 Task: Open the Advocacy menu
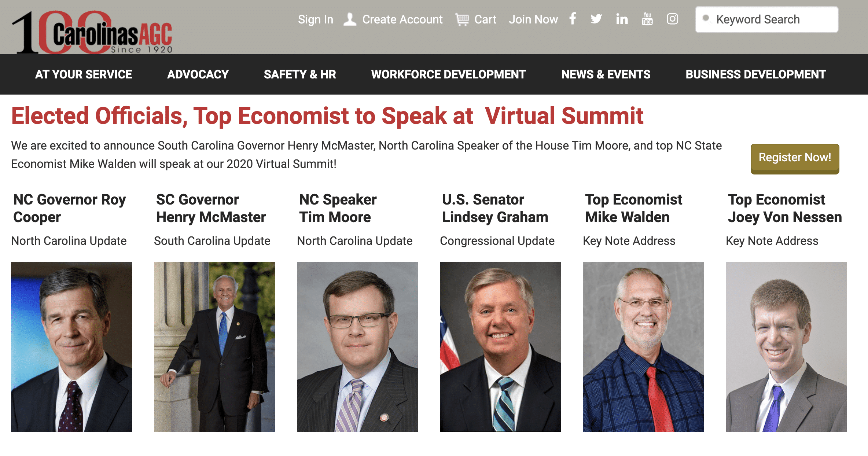(198, 74)
